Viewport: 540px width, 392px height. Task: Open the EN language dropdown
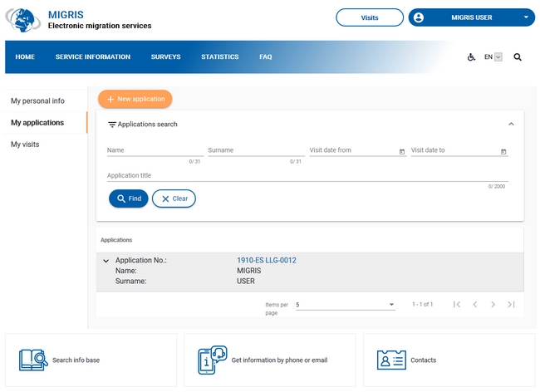tap(493, 57)
